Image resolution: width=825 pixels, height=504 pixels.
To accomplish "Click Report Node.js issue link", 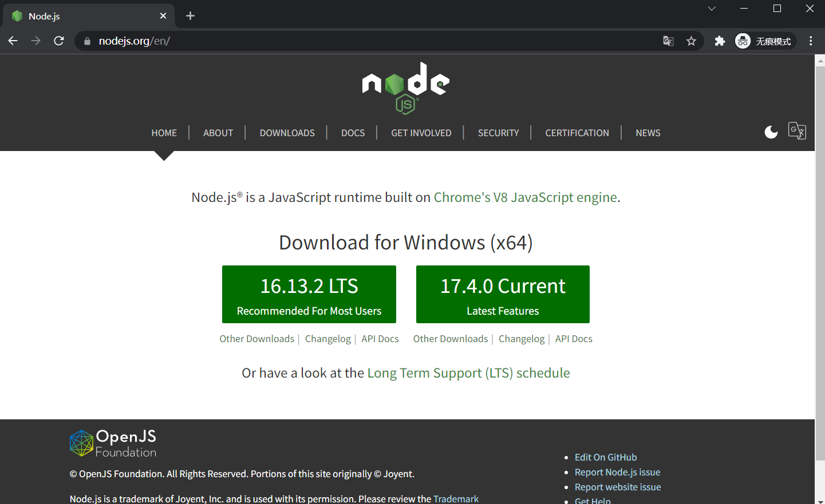I will click(618, 472).
